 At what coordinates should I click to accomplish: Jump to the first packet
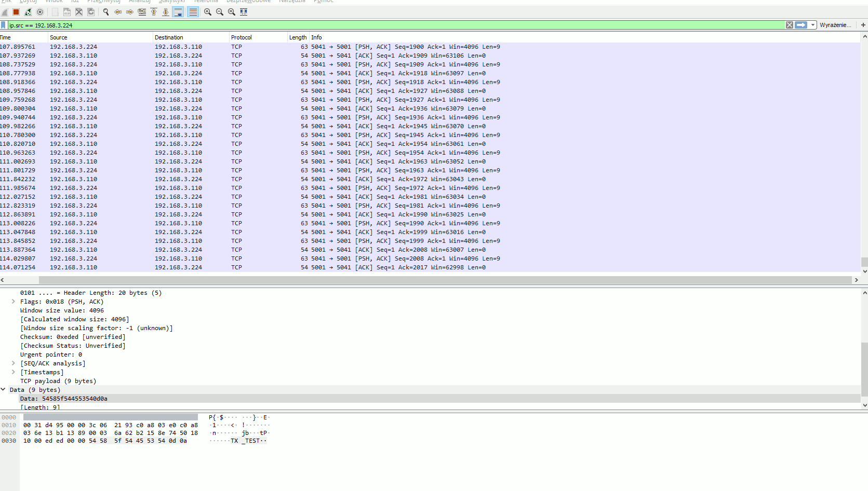pos(154,12)
